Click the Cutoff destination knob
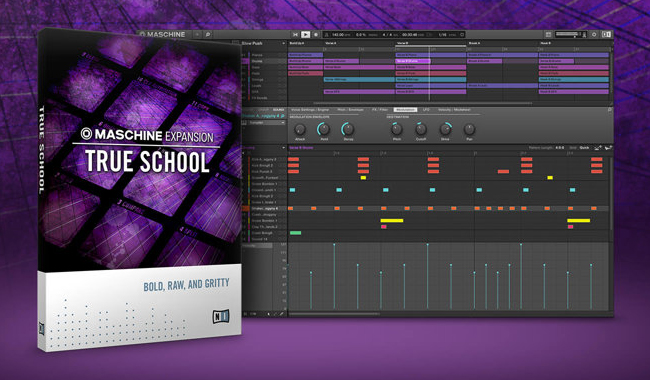The width and height of the screenshot is (650, 380). (421, 129)
